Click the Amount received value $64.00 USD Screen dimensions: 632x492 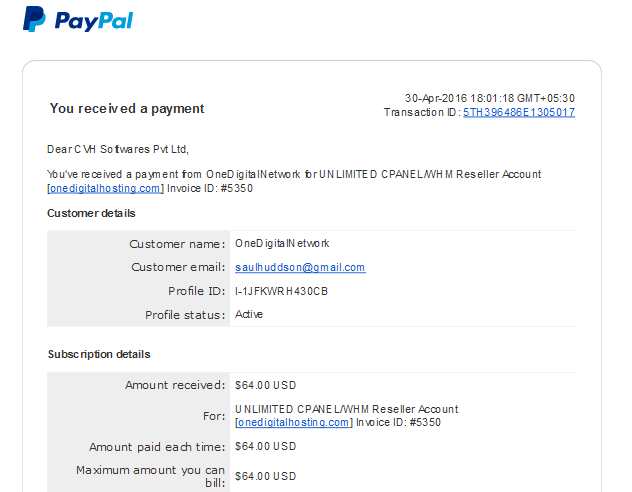tap(266, 385)
